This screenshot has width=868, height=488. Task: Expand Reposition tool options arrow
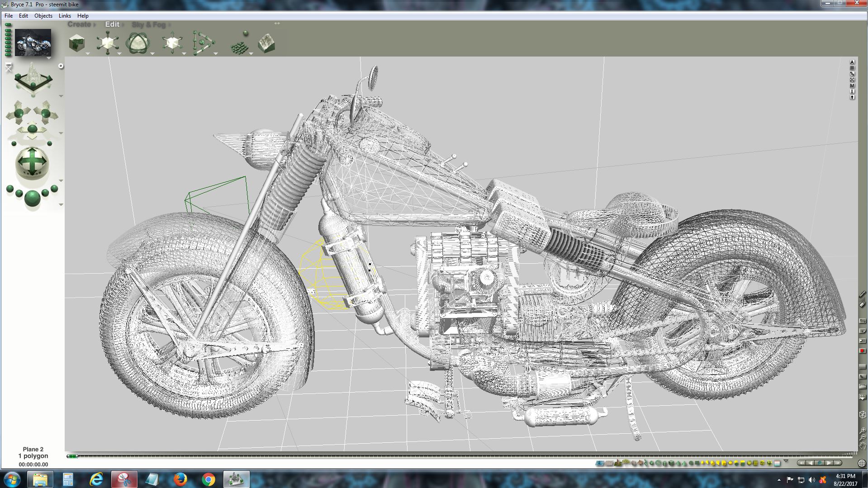(184, 54)
